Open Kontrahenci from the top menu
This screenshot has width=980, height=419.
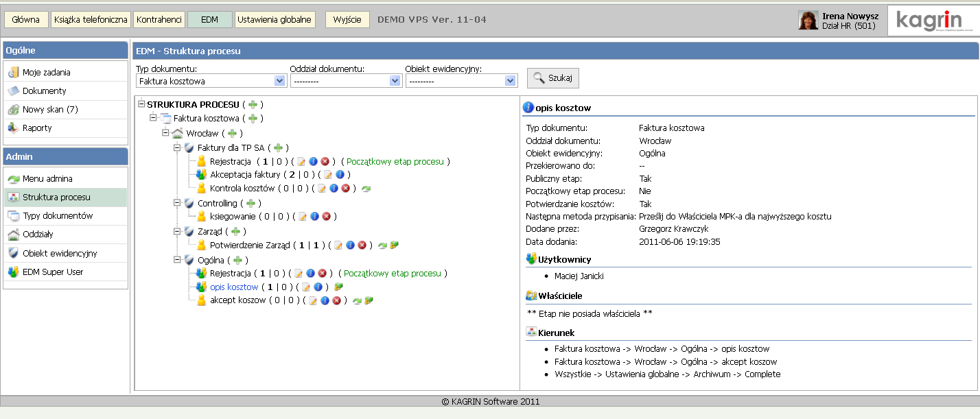(159, 20)
